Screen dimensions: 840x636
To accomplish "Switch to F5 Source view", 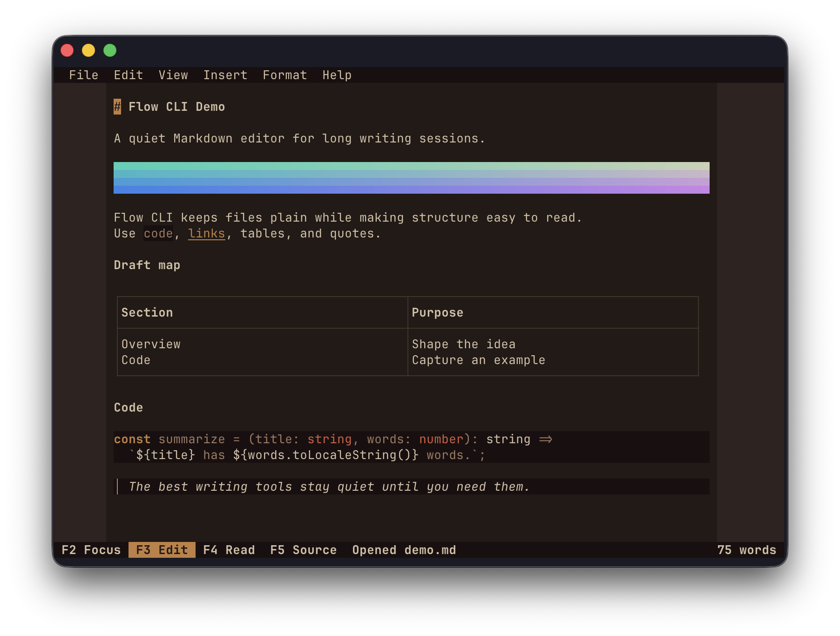I will [304, 550].
